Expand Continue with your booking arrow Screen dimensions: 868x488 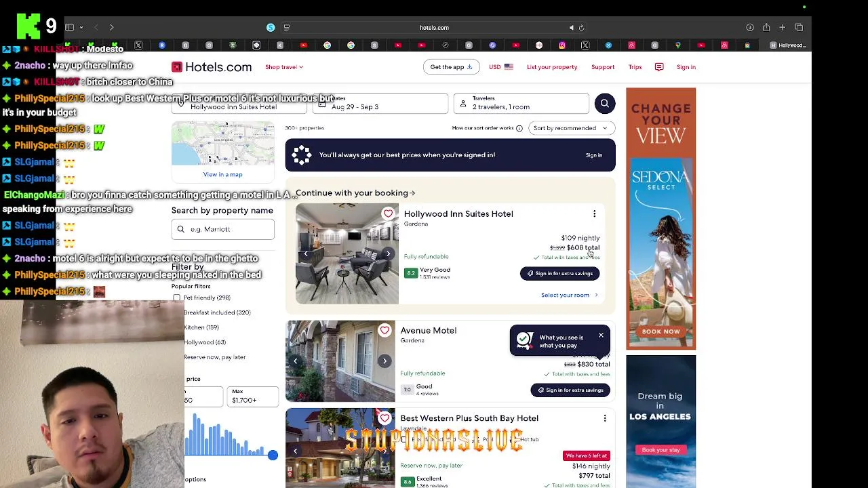coord(412,193)
